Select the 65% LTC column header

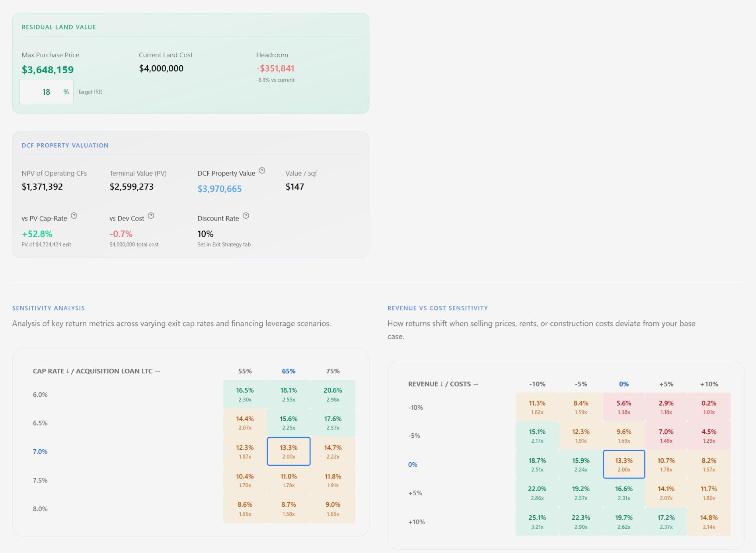coord(288,371)
